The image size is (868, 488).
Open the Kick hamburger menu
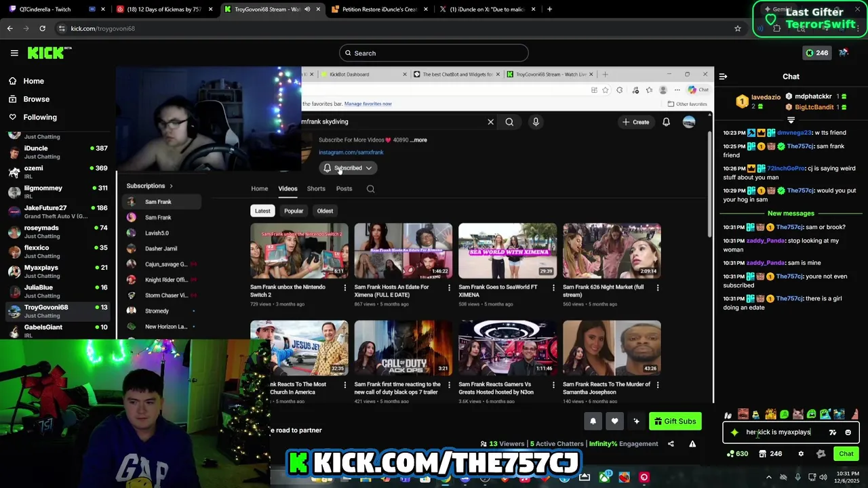coord(14,53)
